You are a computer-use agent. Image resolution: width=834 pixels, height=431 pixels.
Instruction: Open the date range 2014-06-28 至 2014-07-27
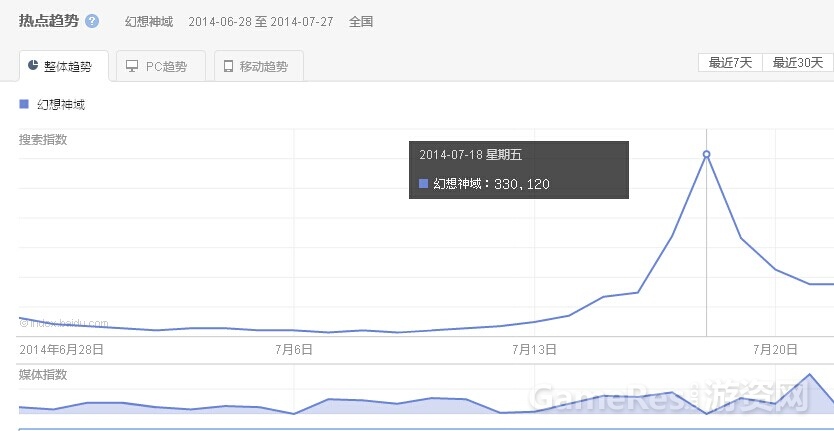pyautogui.click(x=261, y=22)
